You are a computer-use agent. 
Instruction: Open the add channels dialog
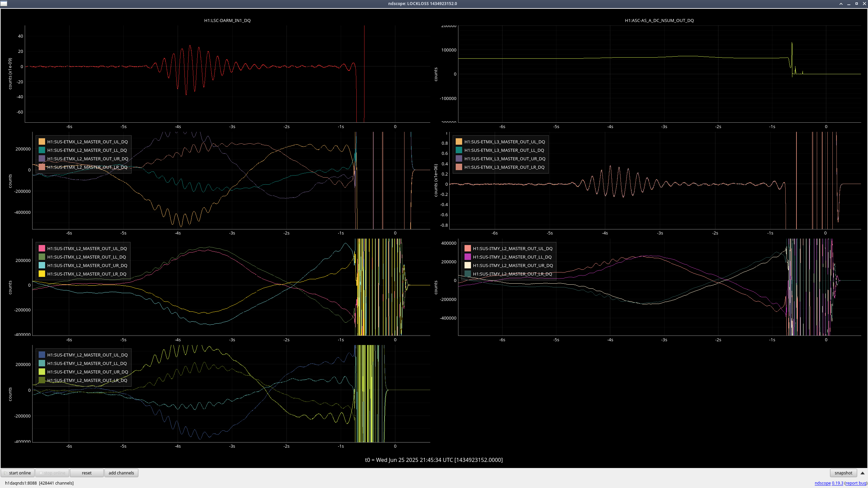pyautogui.click(x=121, y=473)
